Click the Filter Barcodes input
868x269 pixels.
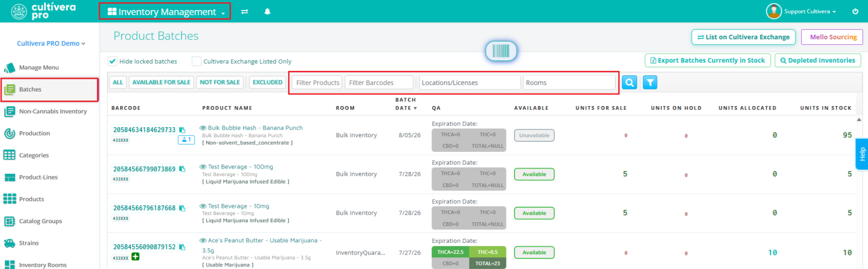click(x=379, y=82)
